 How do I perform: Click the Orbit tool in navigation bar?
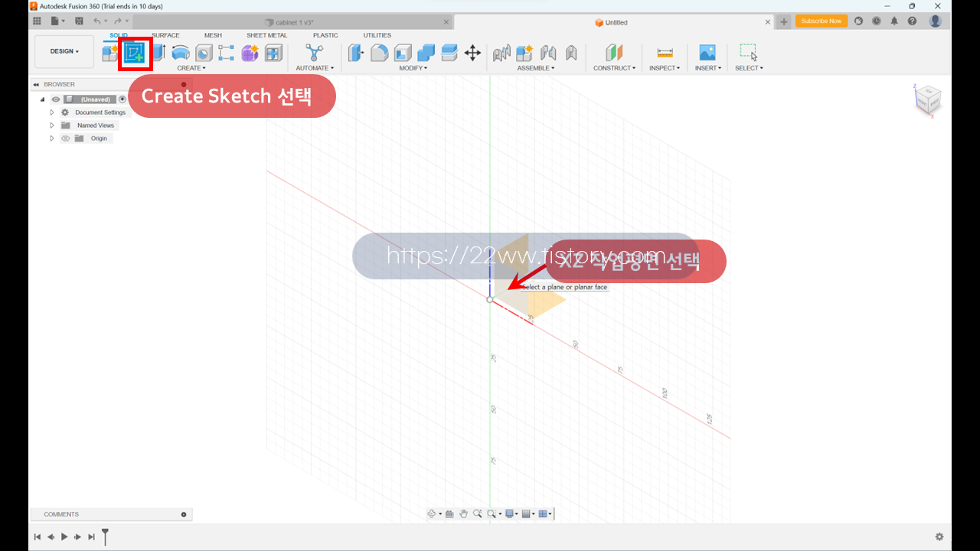[432, 514]
